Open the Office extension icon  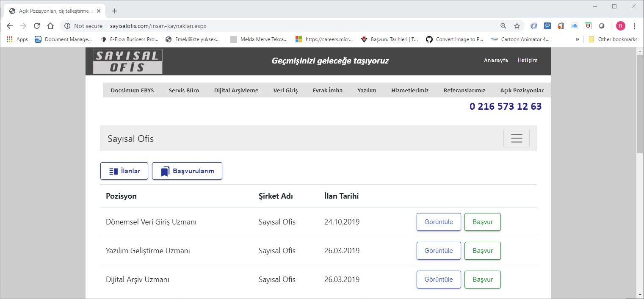[561, 26]
